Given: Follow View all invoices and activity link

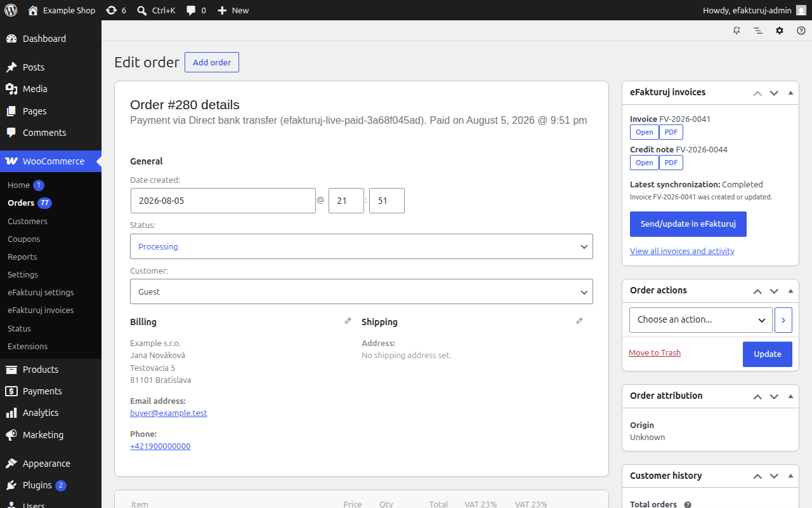Looking at the screenshot, I should 682,251.
